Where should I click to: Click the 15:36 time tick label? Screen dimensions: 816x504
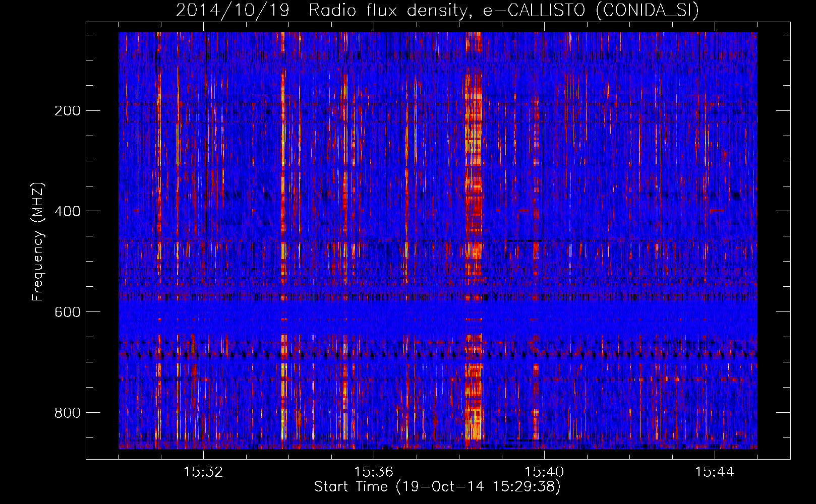pos(374,472)
